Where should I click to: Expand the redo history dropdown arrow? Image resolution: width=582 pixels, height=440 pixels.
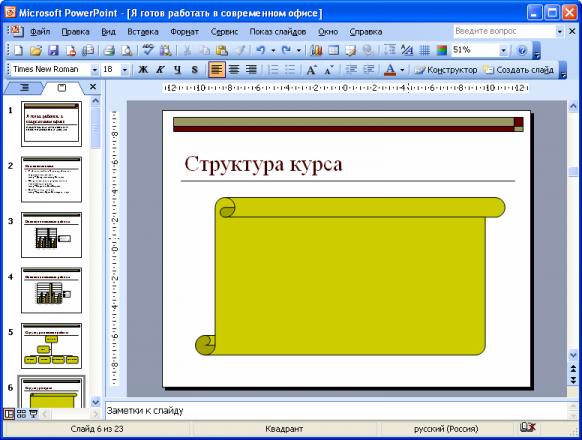coord(298,50)
